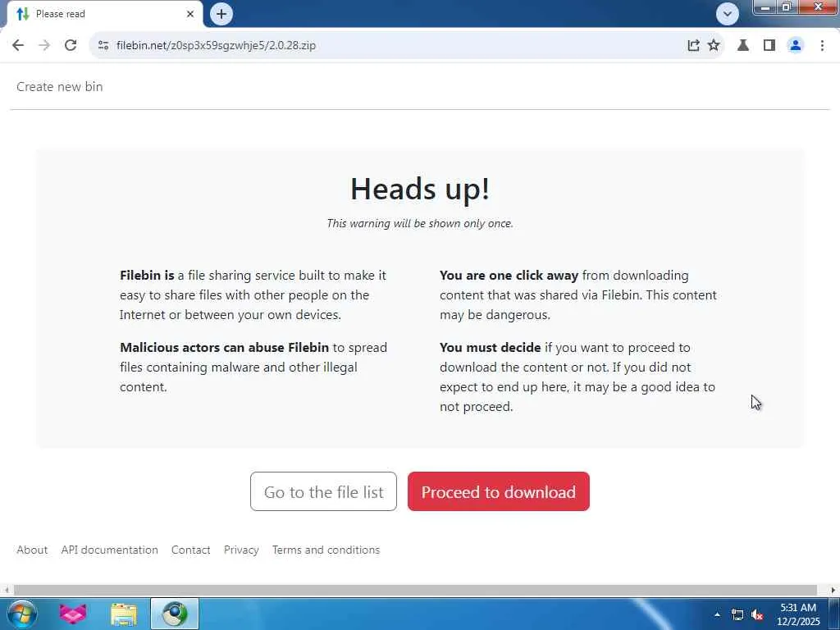Click the 'Heads up!' heading
This screenshot has height=630, width=840.
tap(420, 189)
